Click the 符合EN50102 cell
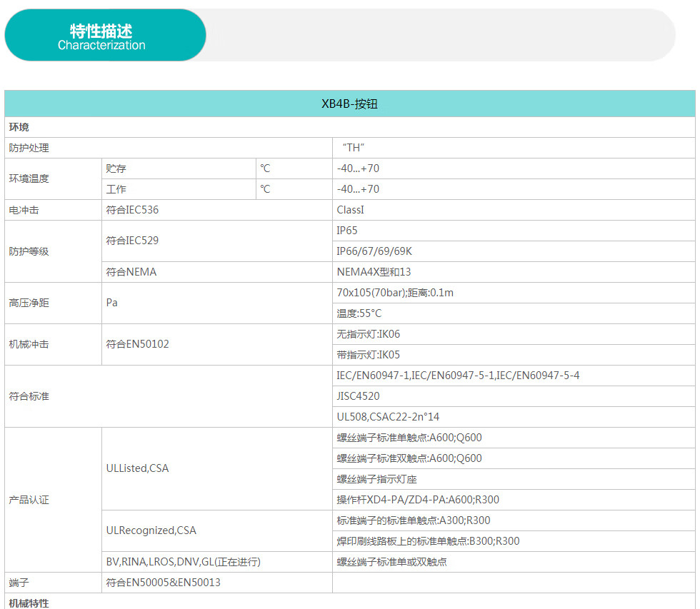This screenshot has width=700, height=609. tap(138, 344)
